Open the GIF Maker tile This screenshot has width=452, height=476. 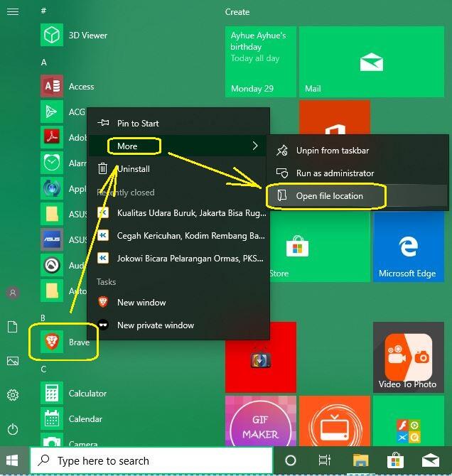tap(261, 421)
